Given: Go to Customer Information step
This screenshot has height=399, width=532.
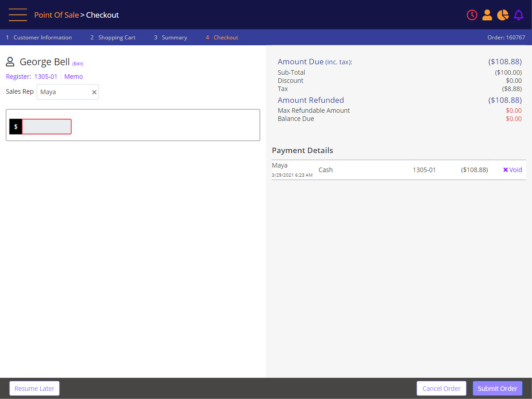Looking at the screenshot, I should 39,37.
